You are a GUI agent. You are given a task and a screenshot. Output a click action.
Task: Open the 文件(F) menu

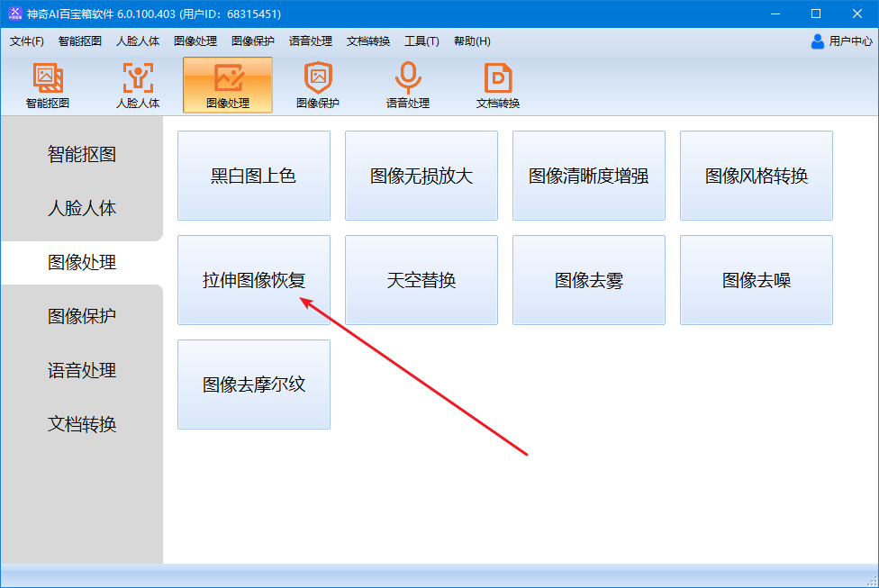(x=27, y=41)
